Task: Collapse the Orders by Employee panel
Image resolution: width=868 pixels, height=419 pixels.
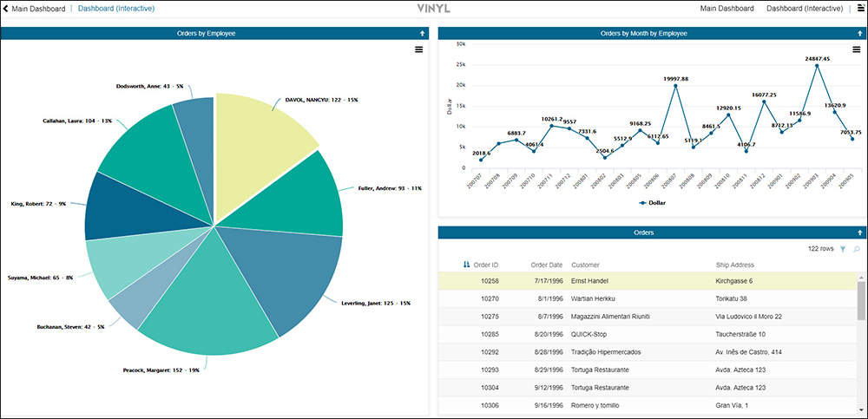Action: click(x=422, y=33)
